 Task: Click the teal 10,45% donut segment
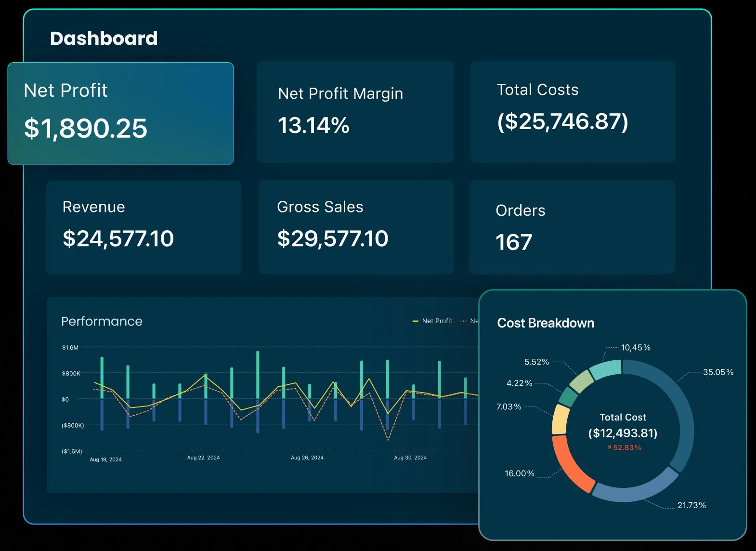606,369
